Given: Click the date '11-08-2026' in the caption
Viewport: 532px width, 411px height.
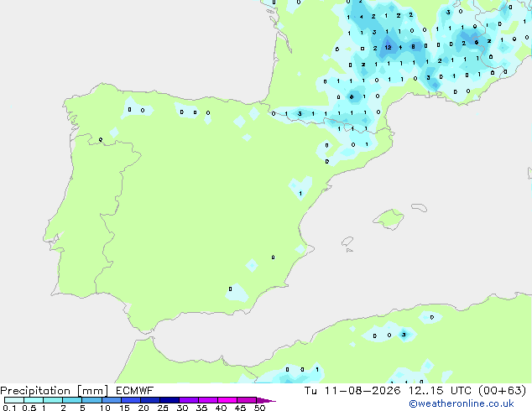Looking at the screenshot, I should tap(362, 391).
